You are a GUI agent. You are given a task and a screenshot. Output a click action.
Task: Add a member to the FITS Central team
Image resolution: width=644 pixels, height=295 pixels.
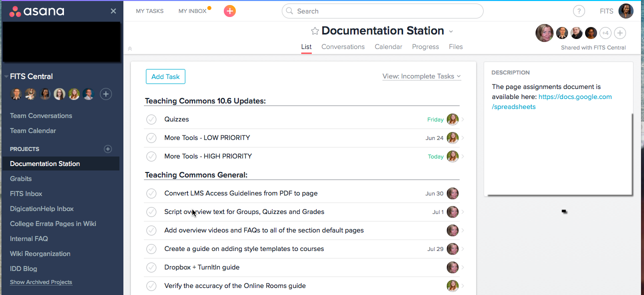(x=105, y=93)
